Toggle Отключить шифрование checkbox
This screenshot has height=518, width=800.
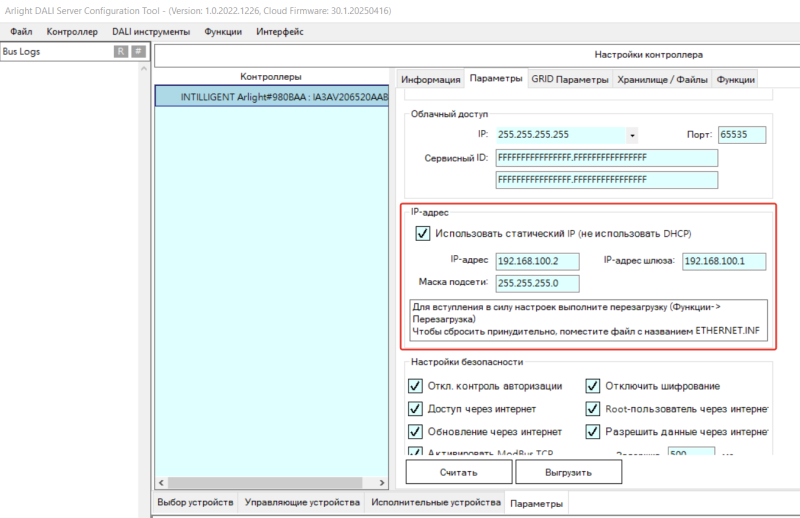(592, 386)
